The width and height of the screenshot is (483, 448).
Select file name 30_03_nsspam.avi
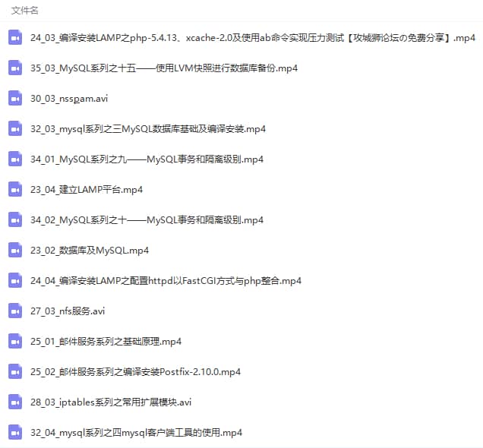click(69, 99)
